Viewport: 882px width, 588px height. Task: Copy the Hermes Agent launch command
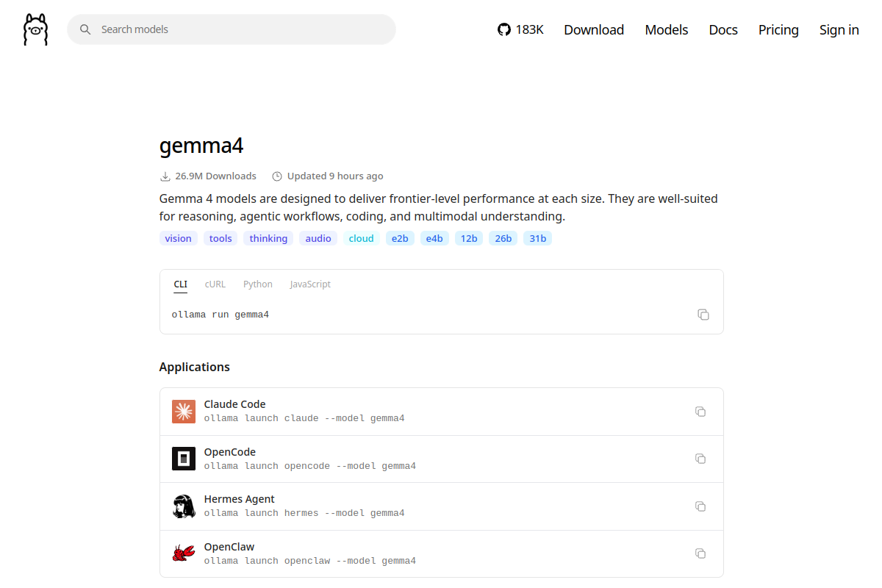coord(700,506)
